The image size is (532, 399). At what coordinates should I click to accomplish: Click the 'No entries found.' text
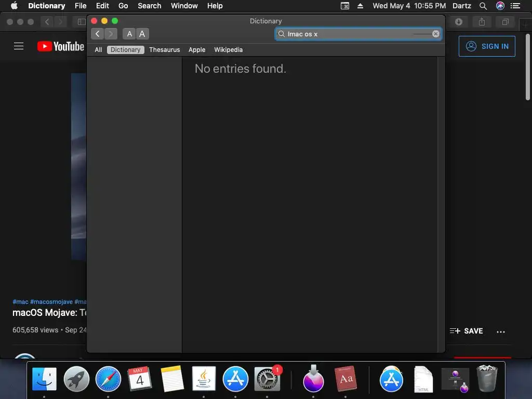[240, 69]
